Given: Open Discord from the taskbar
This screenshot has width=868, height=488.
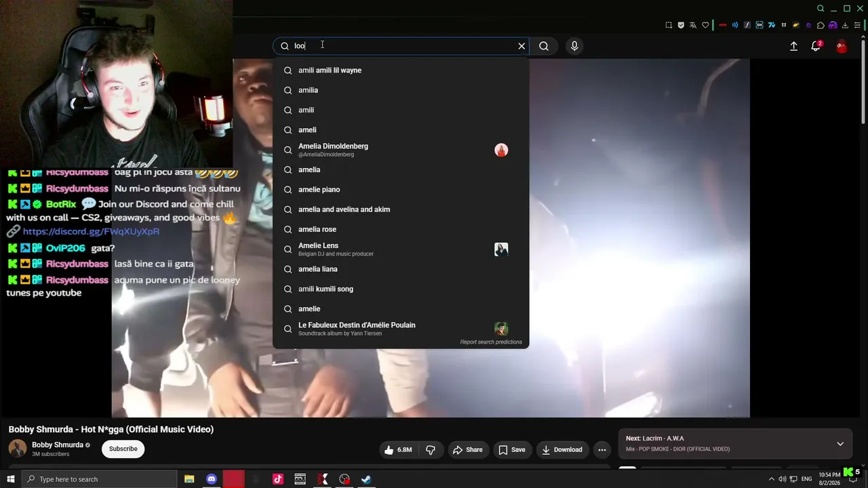Looking at the screenshot, I should (x=212, y=479).
